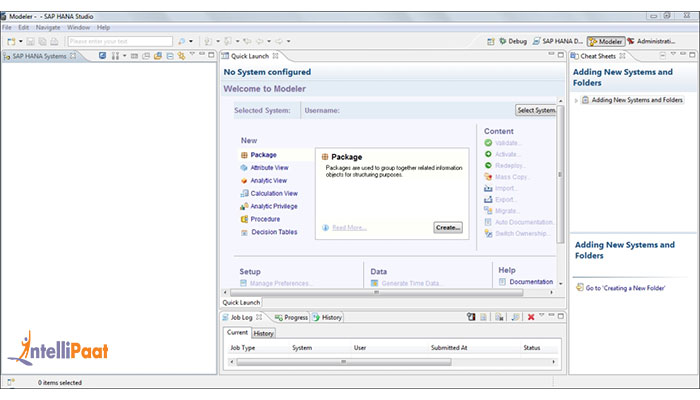Click the Validate icon under Content

pyautogui.click(x=488, y=143)
